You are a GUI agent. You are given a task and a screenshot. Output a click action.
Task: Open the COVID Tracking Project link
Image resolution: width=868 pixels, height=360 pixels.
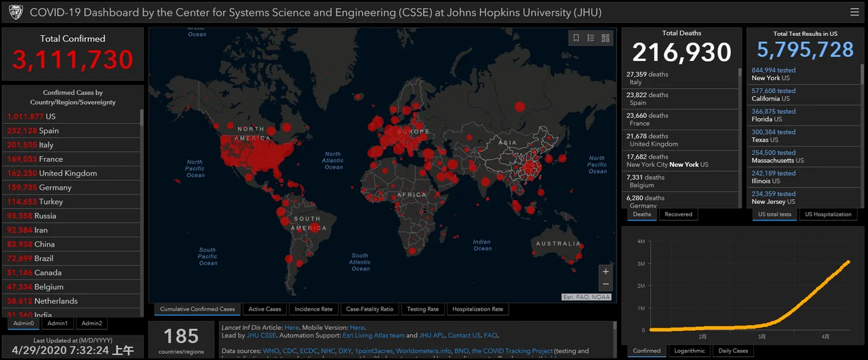pos(512,351)
